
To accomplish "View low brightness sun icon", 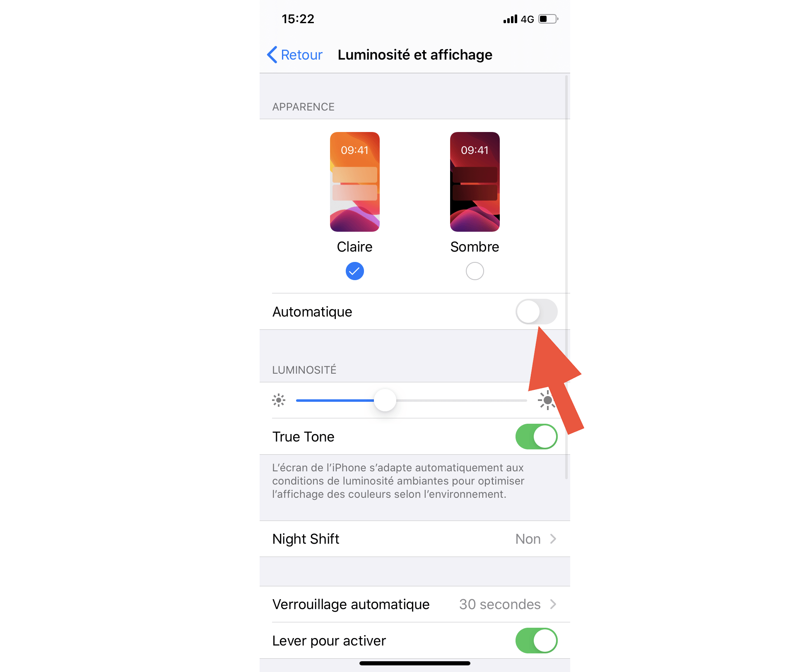I will 279,401.
